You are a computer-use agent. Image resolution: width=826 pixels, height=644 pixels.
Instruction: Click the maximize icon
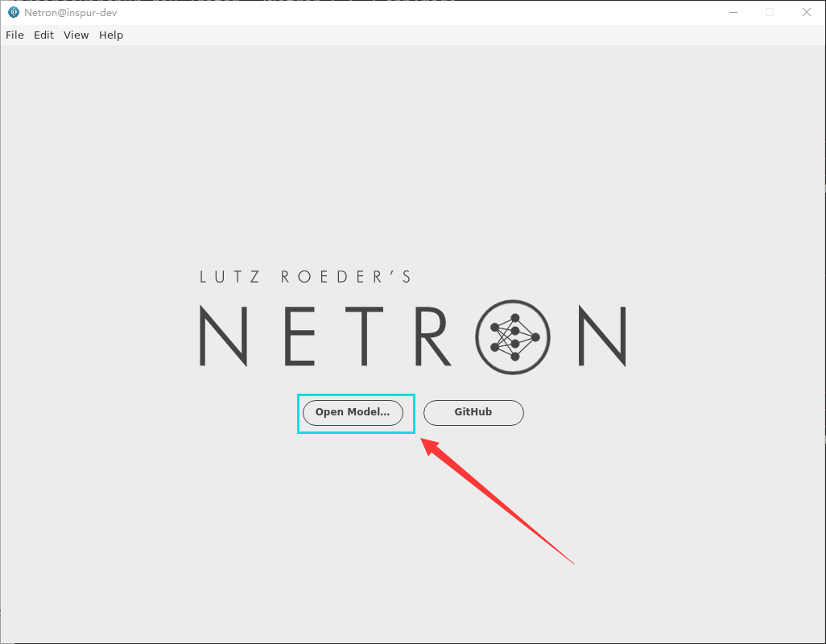click(x=770, y=12)
